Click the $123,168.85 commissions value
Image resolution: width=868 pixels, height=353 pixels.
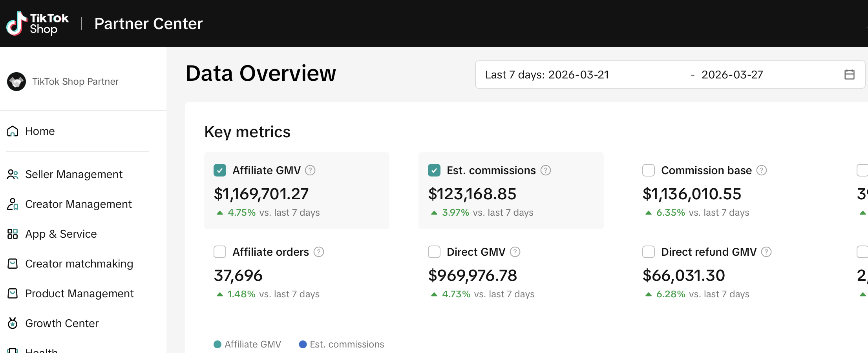(472, 194)
